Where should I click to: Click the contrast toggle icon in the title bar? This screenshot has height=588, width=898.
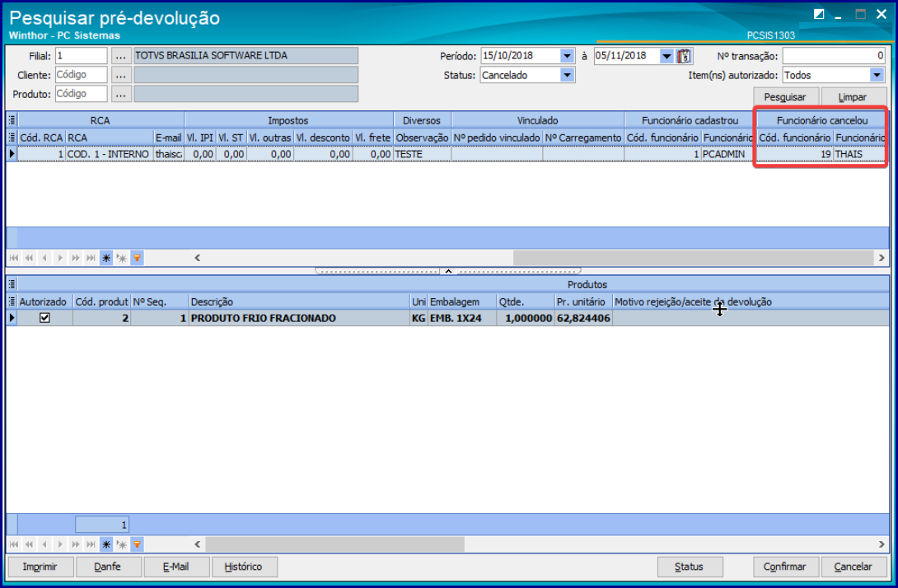pos(819,14)
